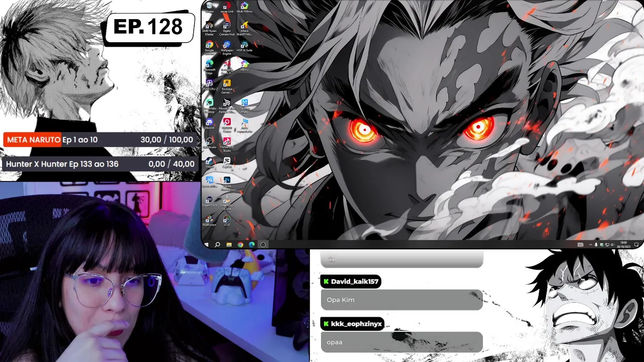Open the Streamlabs Desktop shortcut
Image resolution: width=644 pixels, height=362 pixels.
point(209,106)
